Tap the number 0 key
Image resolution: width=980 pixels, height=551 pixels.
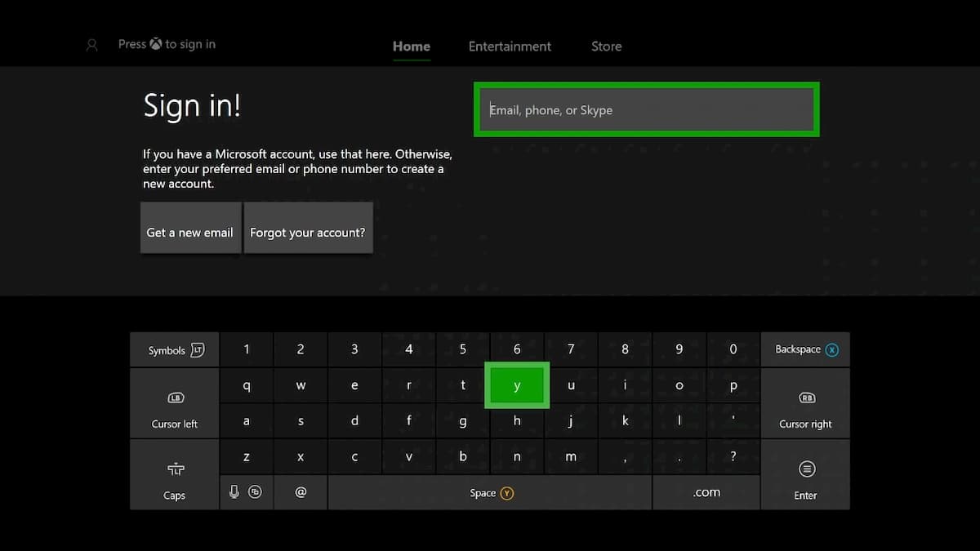click(733, 349)
